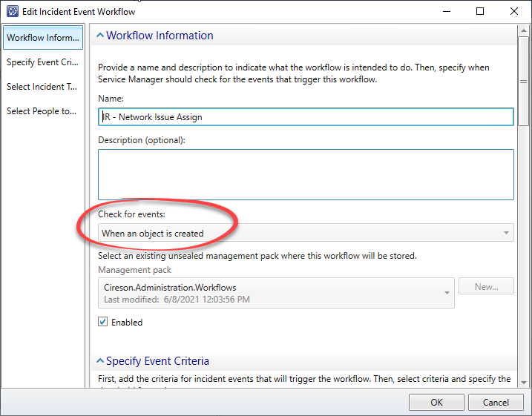Close the Edit Incident Event Workflow dialog
The image size is (532, 416).
pos(514,11)
